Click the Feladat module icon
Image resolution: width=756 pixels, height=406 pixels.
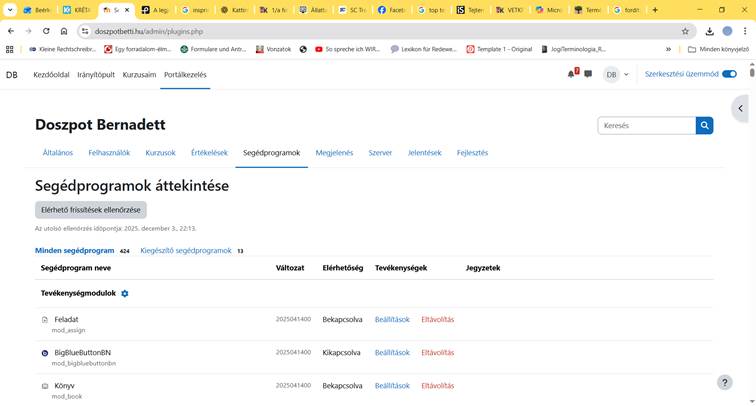pyautogui.click(x=45, y=320)
